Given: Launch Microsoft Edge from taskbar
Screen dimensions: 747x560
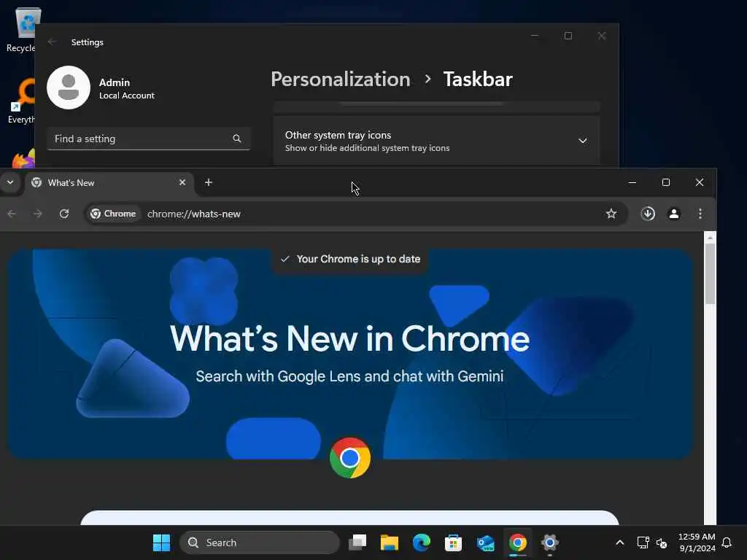Looking at the screenshot, I should [x=422, y=542].
